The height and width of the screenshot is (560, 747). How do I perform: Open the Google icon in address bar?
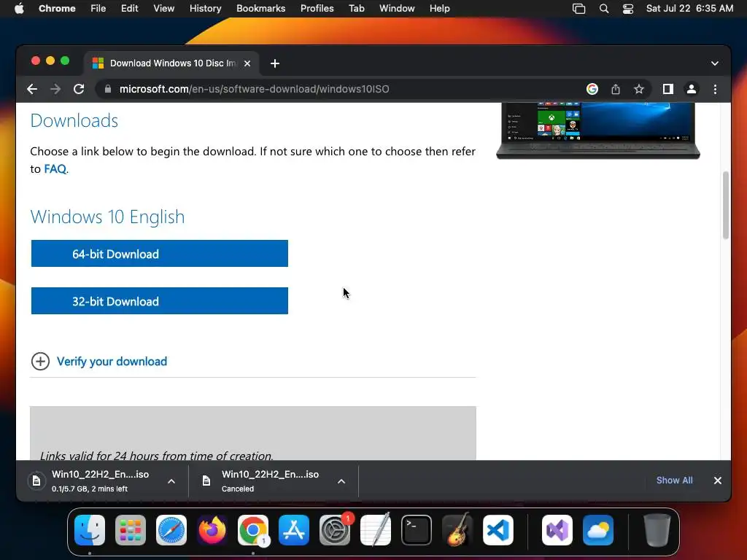coord(592,89)
